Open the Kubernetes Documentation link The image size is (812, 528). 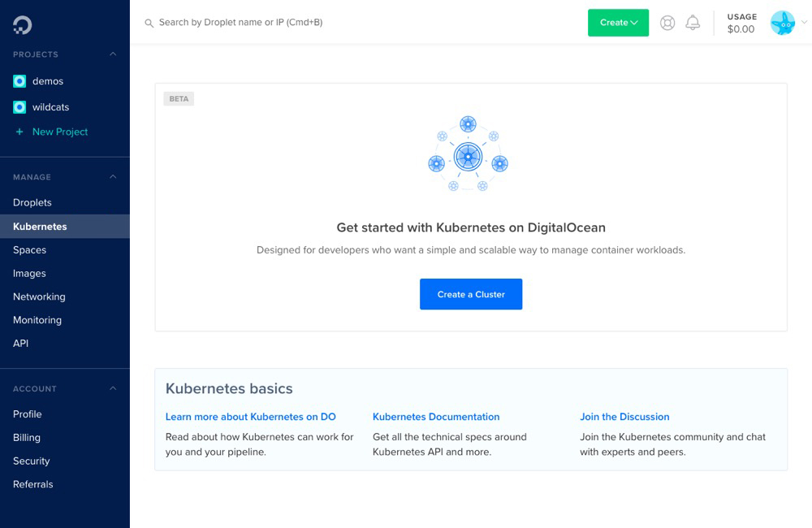pos(436,417)
